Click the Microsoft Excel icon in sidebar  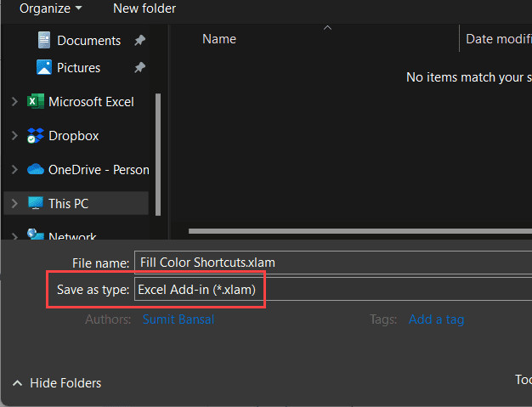35,102
